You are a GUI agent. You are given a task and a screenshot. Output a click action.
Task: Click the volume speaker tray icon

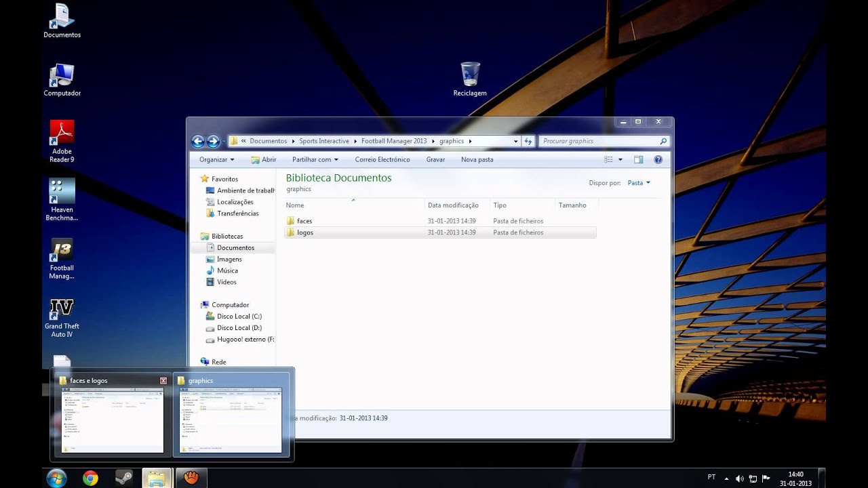point(739,479)
